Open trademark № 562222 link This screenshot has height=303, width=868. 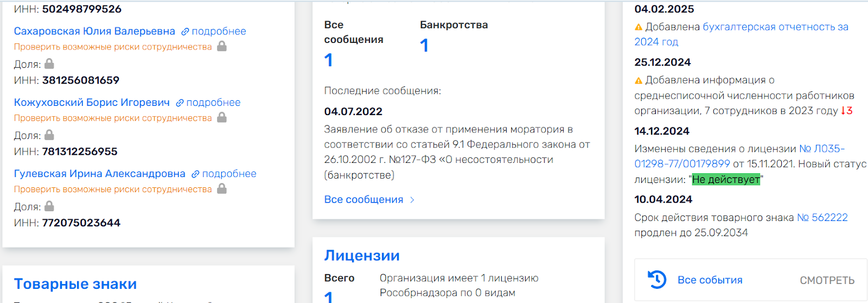[822, 217]
